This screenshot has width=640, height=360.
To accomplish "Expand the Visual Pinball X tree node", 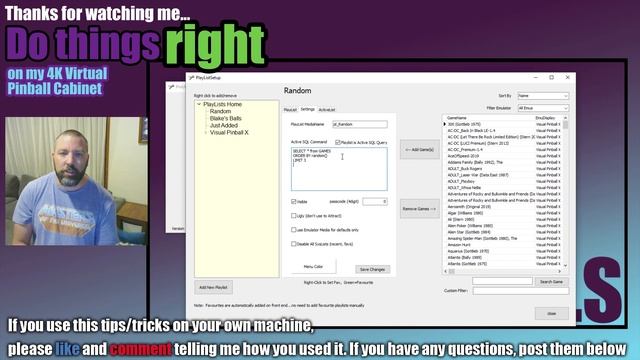I will tap(205, 133).
